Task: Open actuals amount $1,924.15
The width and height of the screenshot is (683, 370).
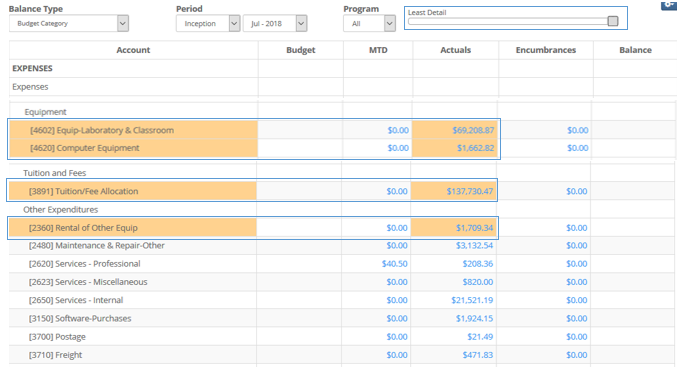Action: coord(474,319)
